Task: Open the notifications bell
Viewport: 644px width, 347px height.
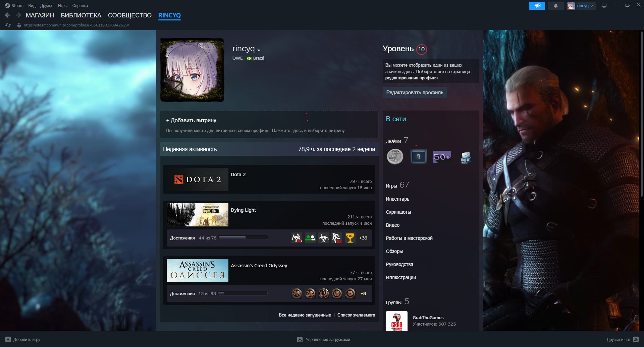Action: pos(555,6)
